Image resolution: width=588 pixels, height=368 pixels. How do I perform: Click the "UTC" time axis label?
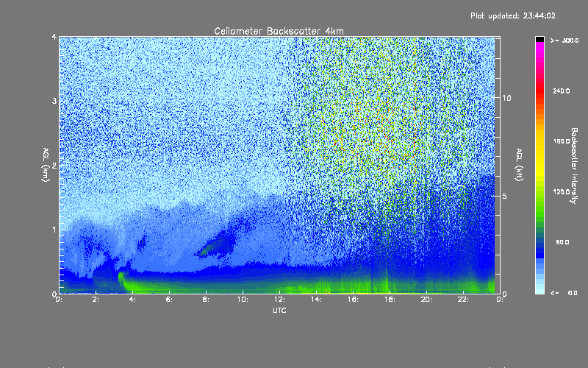coord(279,310)
